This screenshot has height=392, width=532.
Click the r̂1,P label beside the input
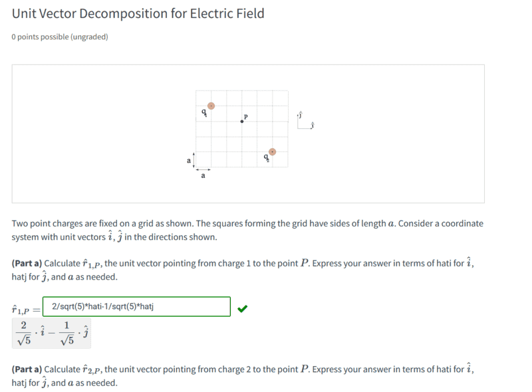pos(24,309)
